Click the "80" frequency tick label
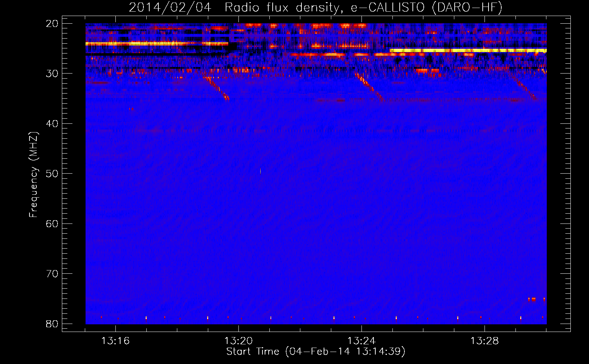The image size is (589, 364). pos(52,324)
